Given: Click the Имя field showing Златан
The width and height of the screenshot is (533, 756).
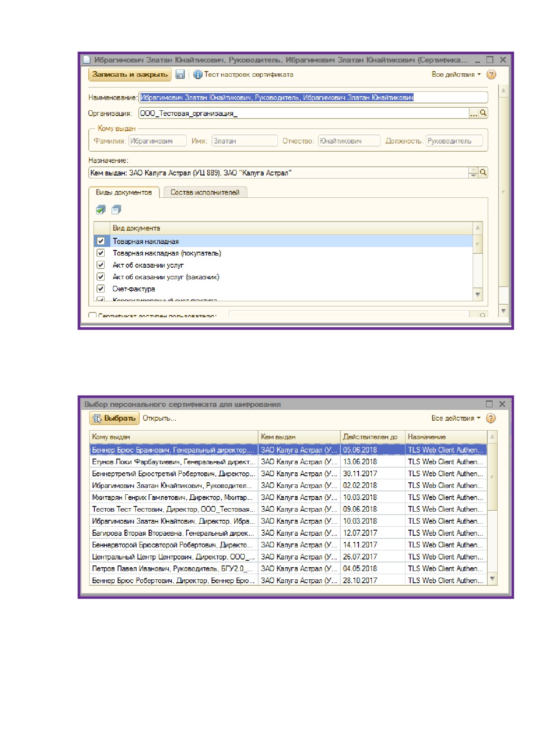Looking at the screenshot, I should pos(245,141).
